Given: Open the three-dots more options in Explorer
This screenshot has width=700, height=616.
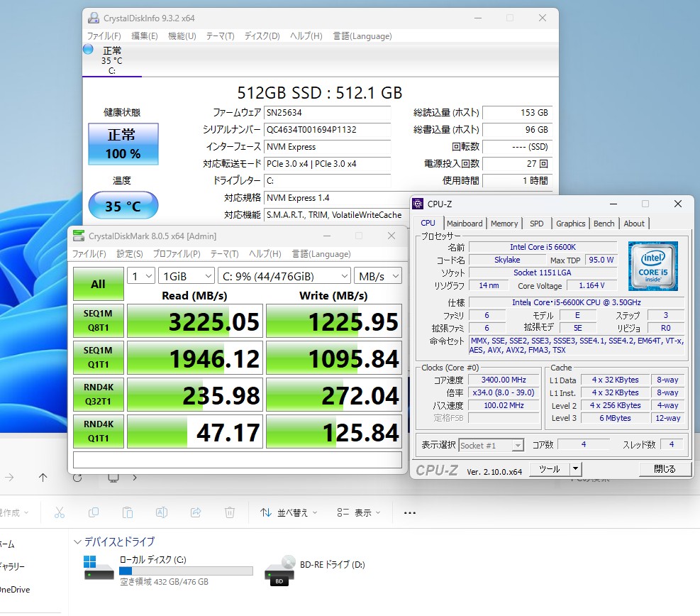Looking at the screenshot, I should 410,513.
